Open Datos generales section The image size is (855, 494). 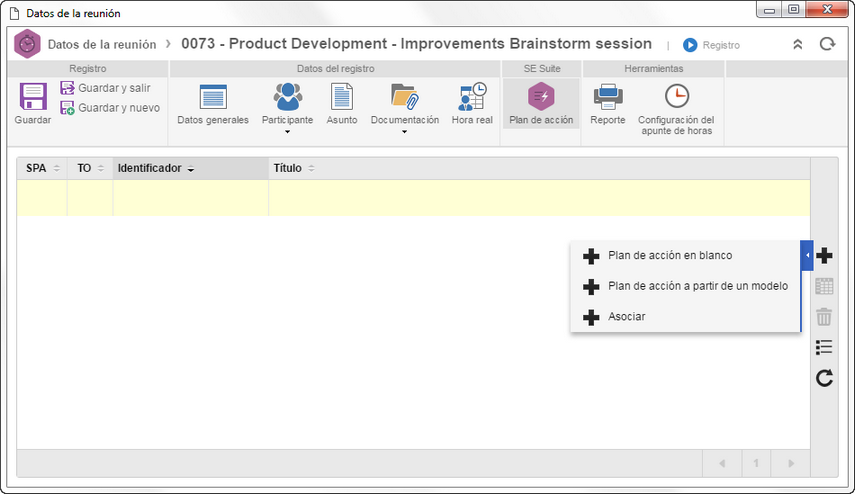[213, 105]
